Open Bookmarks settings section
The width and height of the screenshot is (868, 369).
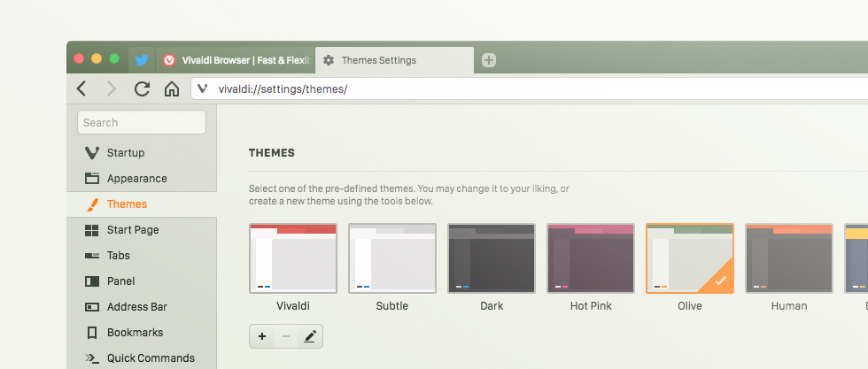click(142, 332)
